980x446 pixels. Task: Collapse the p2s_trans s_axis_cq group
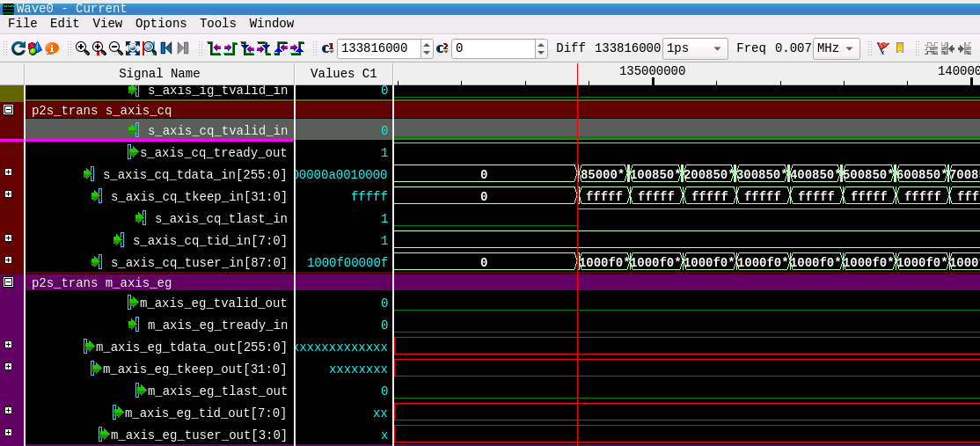coord(9,110)
